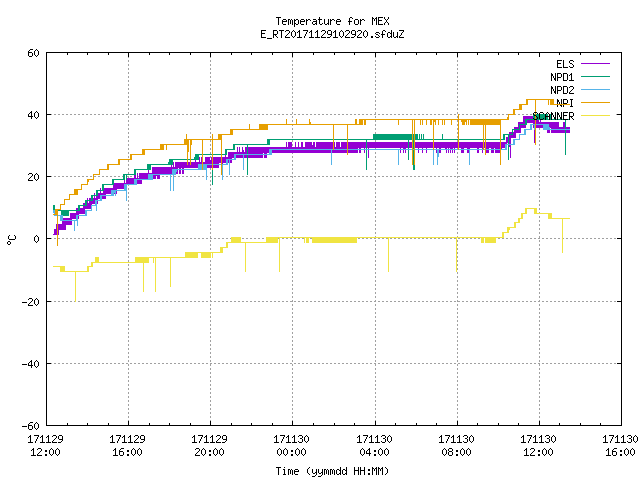Click the '16:00' time label under 171130
The image size is (640, 480).
pyautogui.click(x=620, y=452)
